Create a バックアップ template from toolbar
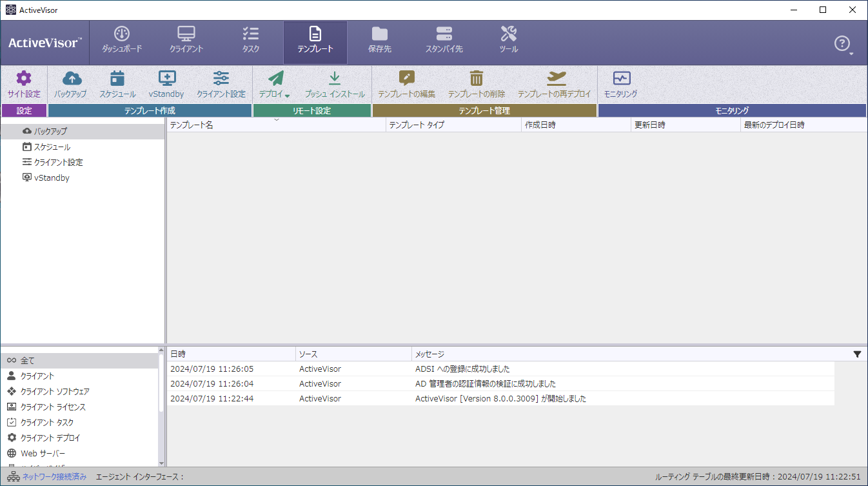 coord(71,84)
